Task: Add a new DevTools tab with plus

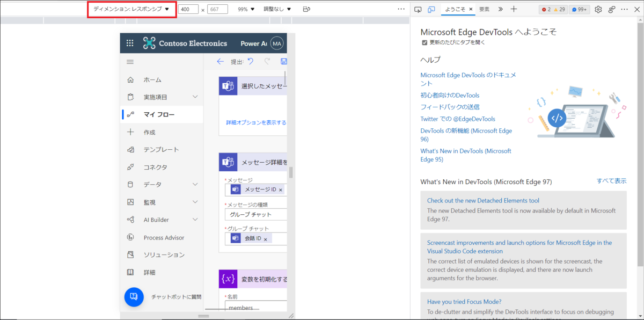Action: pyautogui.click(x=514, y=9)
